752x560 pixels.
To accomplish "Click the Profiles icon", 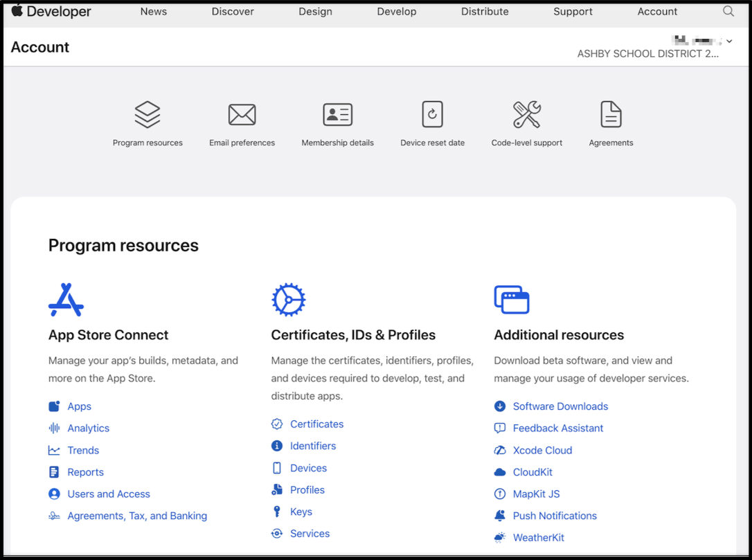I will click(x=277, y=489).
